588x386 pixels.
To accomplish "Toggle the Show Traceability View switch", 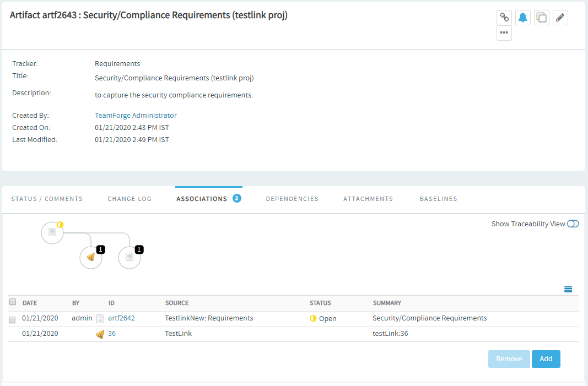I will (573, 224).
